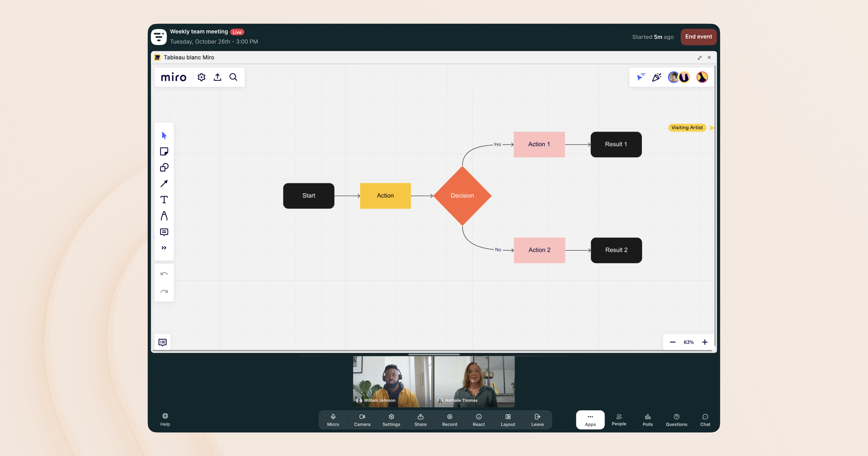The height and width of the screenshot is (456, 868).
Task: Open the Polls panel
Action: (x=648, y=420)
